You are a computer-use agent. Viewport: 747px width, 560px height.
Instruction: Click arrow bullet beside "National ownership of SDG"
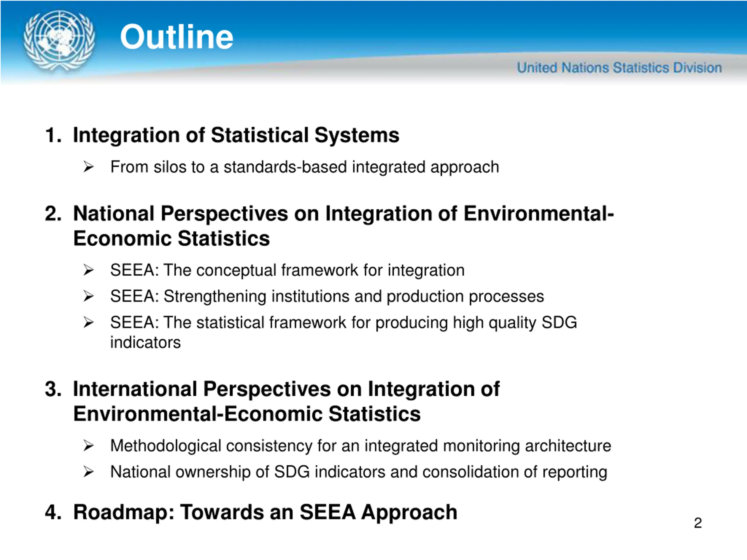(88, 472)
